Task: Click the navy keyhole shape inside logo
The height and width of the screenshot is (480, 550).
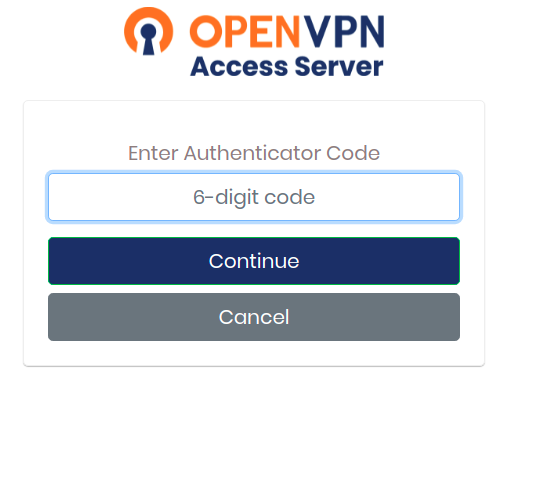Action: point(148,39)
